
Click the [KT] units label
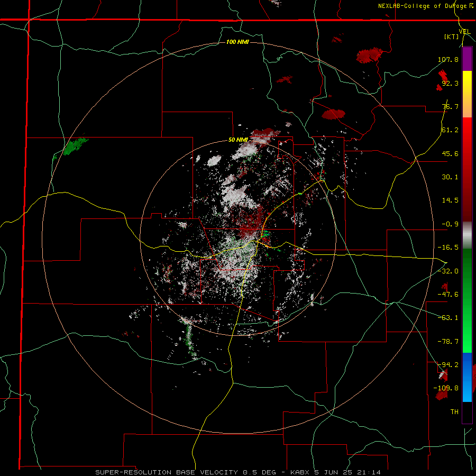pyautogui.click(x=452, y=37)
